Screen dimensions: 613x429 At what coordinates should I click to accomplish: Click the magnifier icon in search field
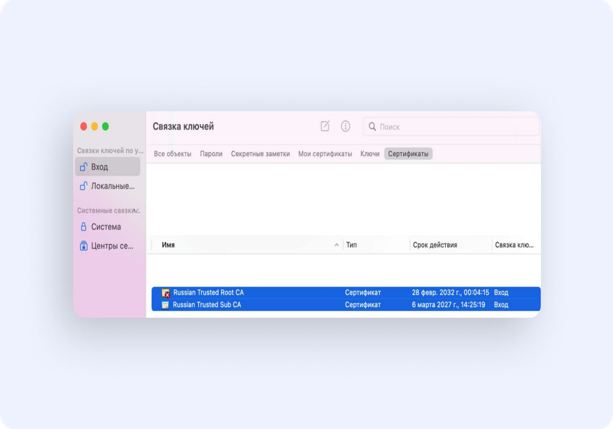pos(372,127)
